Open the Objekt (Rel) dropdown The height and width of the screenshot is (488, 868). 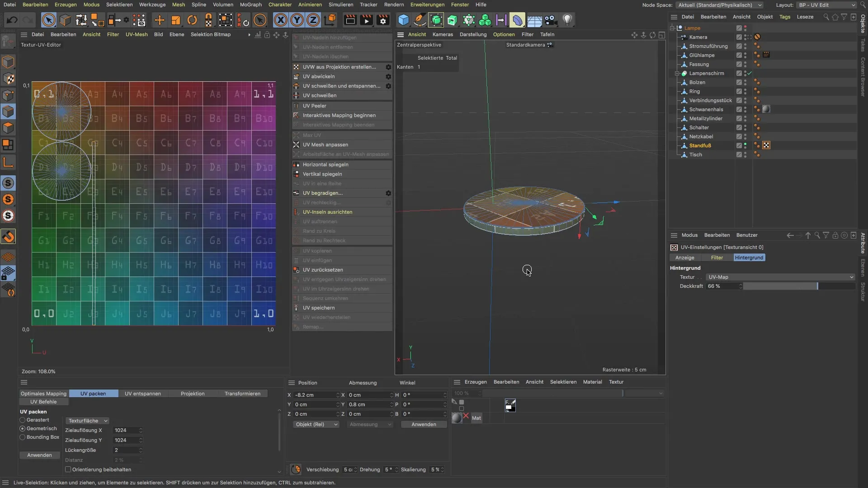(316, 424)
